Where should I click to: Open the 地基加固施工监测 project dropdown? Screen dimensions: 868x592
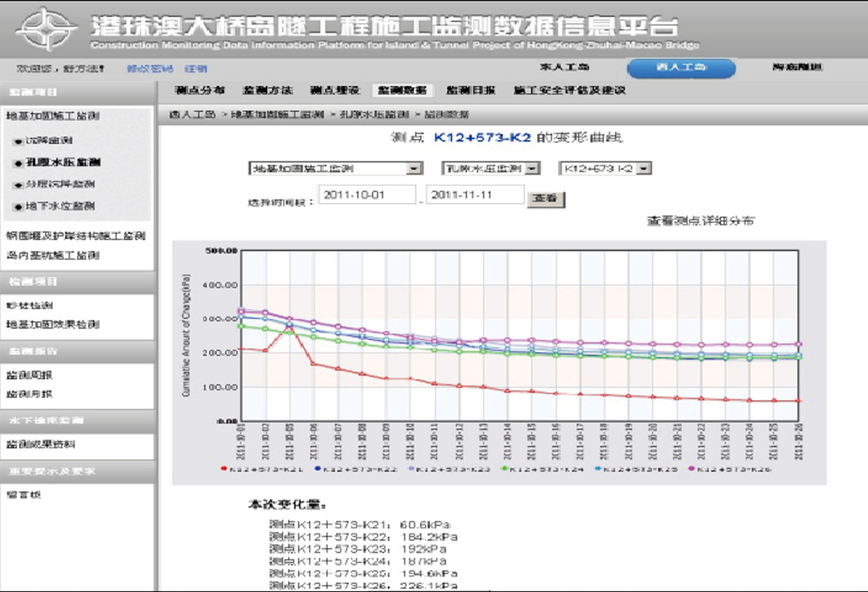click(336, 169)
